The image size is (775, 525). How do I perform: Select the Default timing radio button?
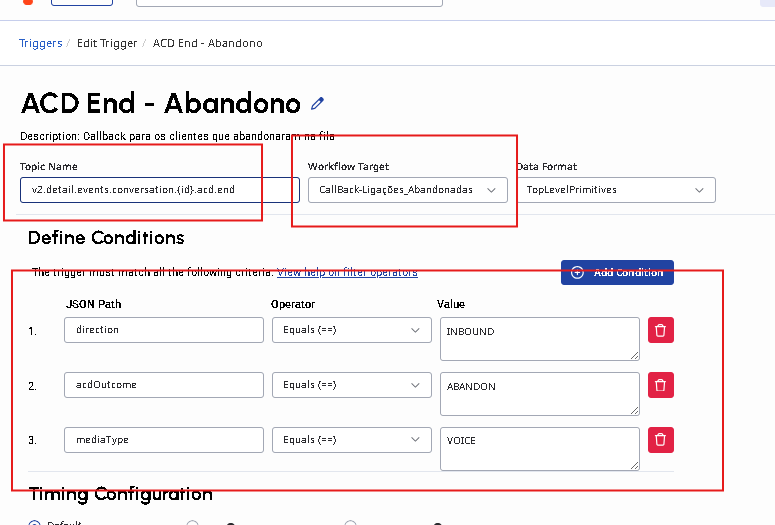(34, 522)
